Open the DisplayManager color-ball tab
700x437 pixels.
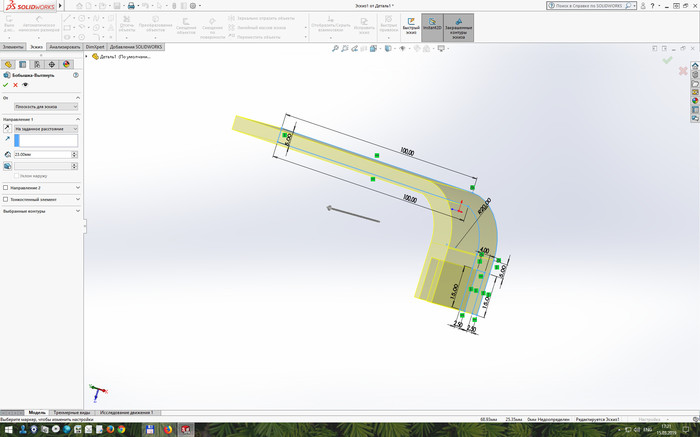click(65, 64)
